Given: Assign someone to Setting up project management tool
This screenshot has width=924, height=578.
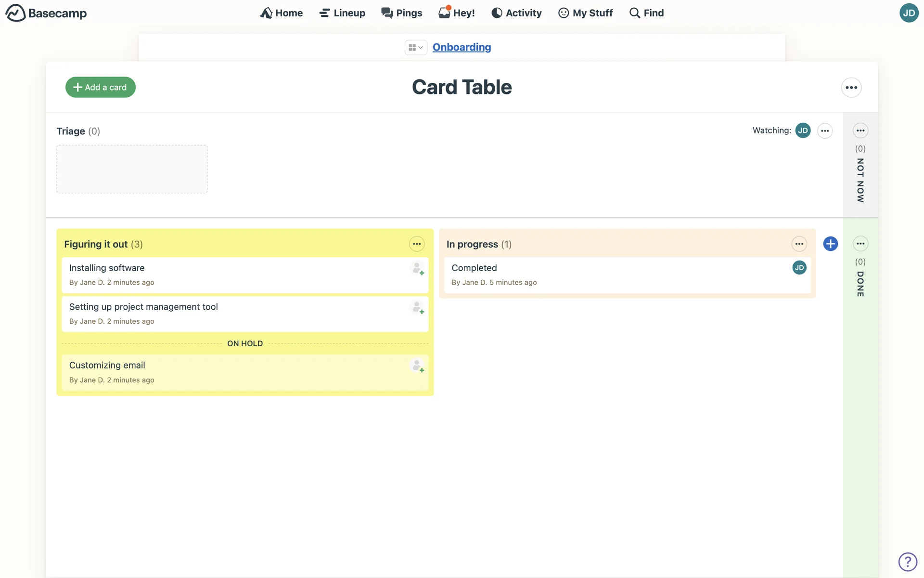Looking at the screenshot, I should (417, 307).
